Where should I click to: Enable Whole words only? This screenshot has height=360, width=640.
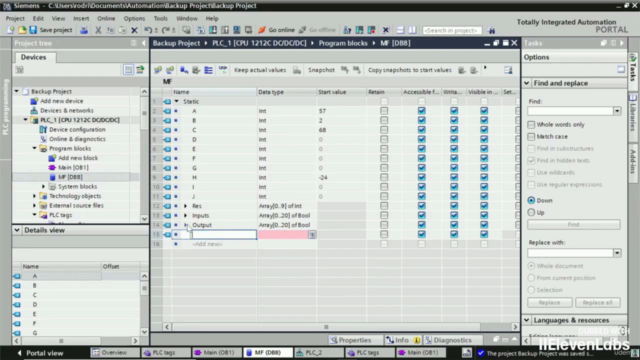[x=531, y=124]
